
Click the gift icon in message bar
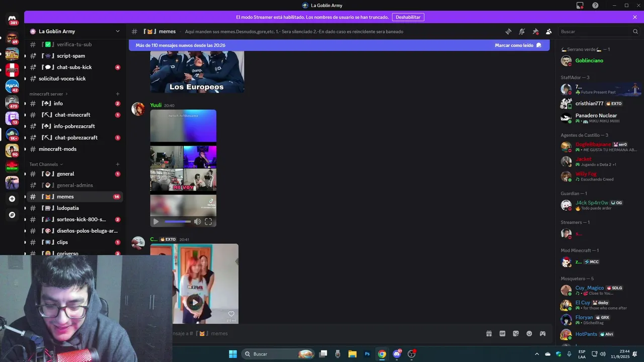[x=489, y=333]
